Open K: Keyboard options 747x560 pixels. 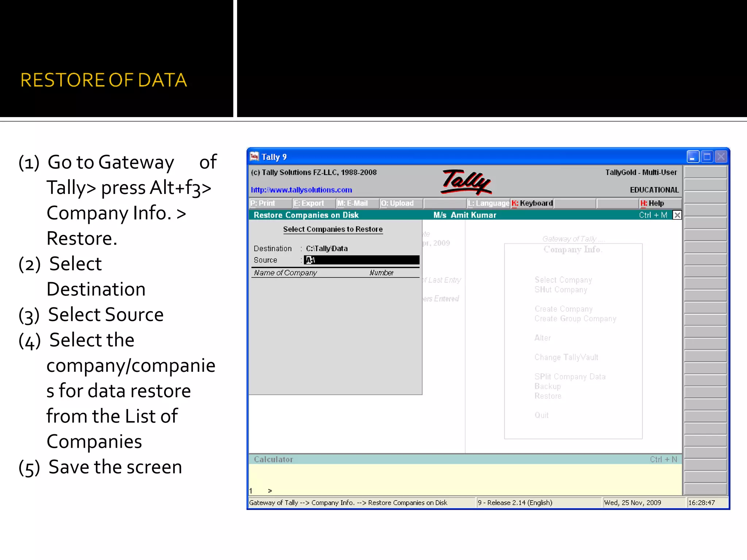coord(532,203)
